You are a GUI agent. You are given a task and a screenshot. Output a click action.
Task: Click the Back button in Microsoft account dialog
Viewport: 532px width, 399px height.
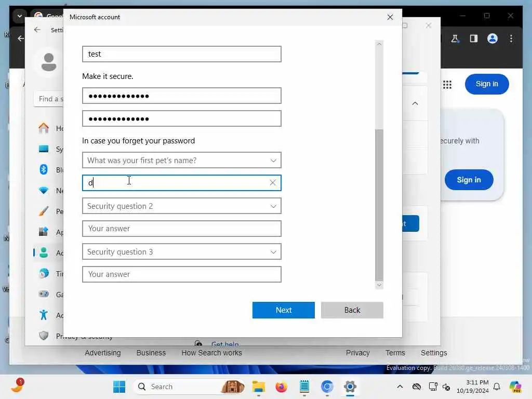tap(352, 310)
